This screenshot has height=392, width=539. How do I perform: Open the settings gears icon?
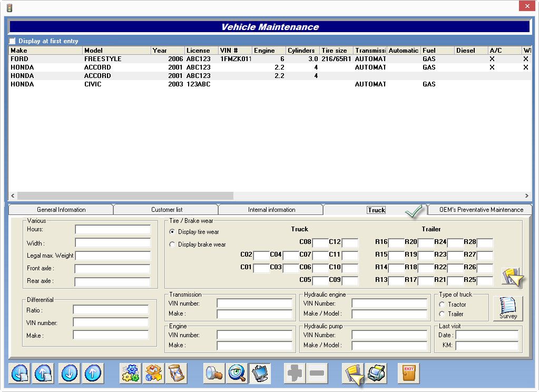coord(130,373)
